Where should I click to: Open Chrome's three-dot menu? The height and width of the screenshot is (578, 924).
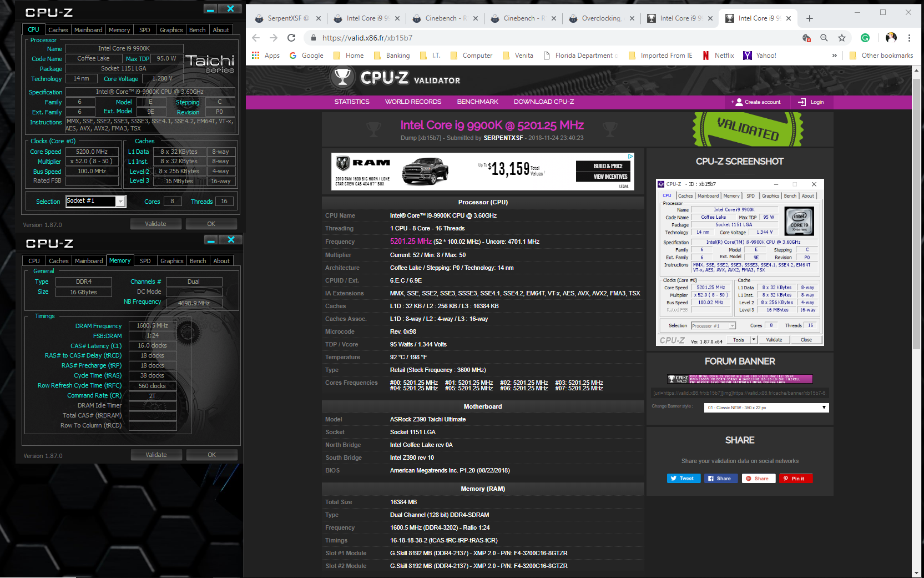pos(909,38)
